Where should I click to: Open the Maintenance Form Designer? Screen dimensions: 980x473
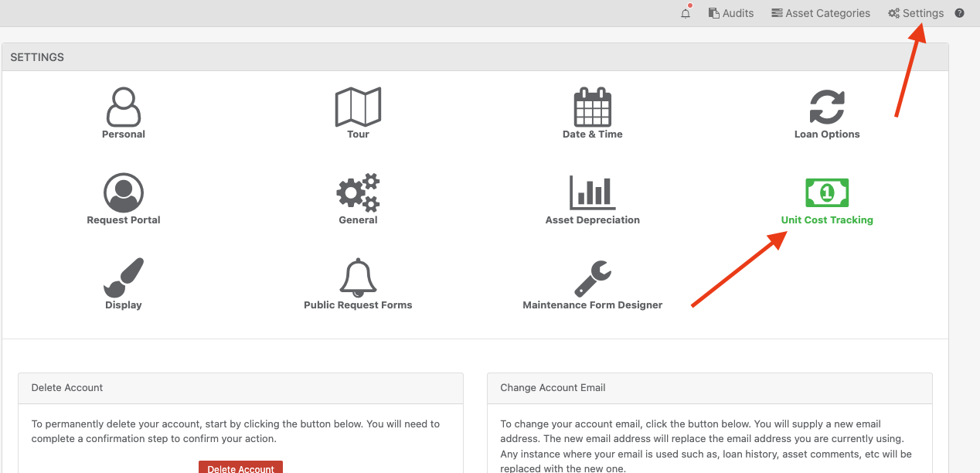[x=592, y=283]
